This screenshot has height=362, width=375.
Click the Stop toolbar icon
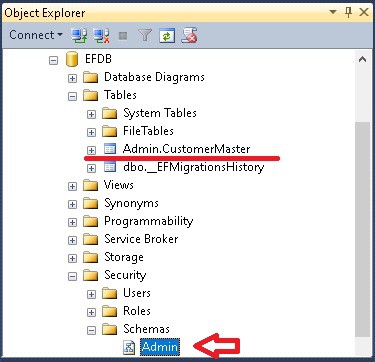click(x=123, y=35)
